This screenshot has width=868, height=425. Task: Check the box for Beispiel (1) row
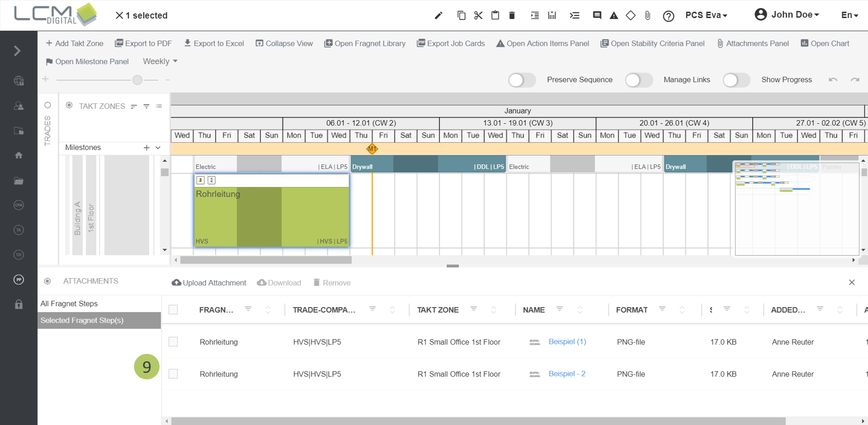[173, 342]
